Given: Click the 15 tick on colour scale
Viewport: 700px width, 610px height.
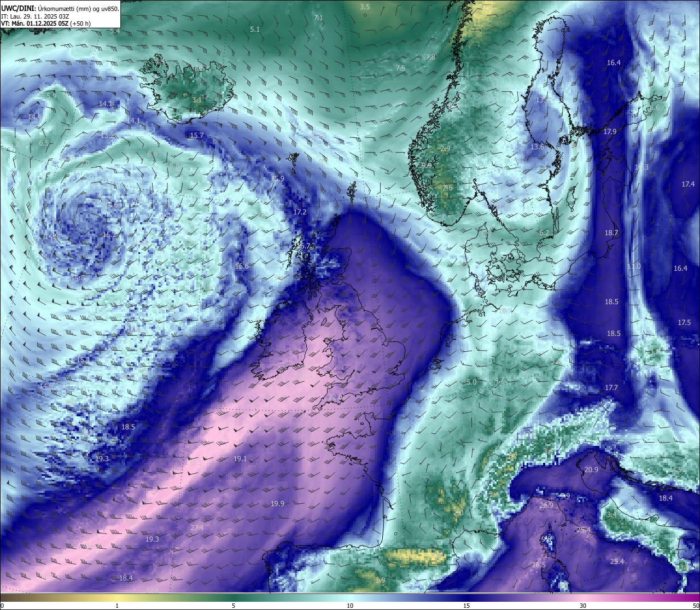Looking at the screenshot, I should pos(466,606).
